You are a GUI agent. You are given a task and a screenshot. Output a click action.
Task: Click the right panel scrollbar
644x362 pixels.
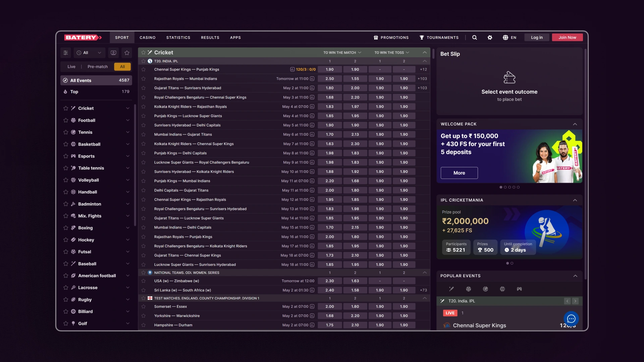pyautogui.click(x=586, y=164)
